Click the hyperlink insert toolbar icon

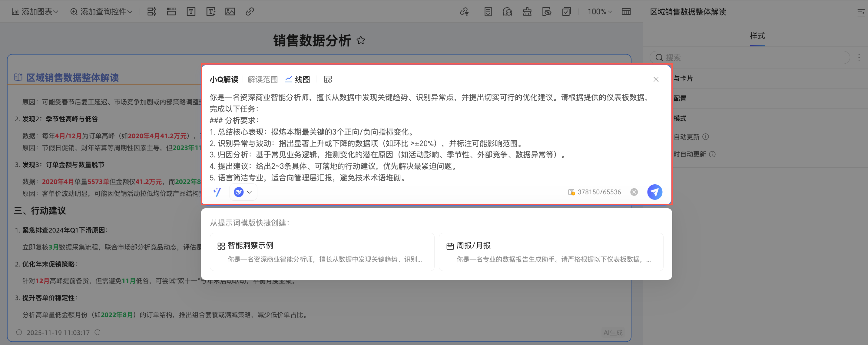[x=250, y=12]
